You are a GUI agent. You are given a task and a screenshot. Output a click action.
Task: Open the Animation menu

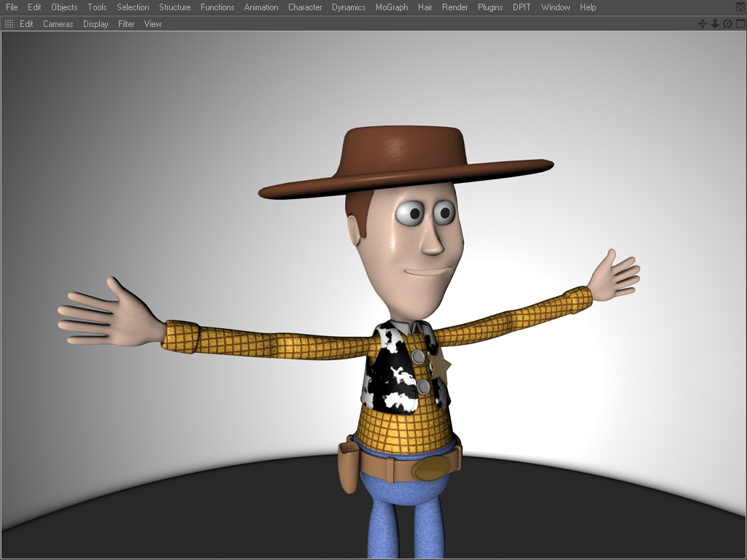261,7
